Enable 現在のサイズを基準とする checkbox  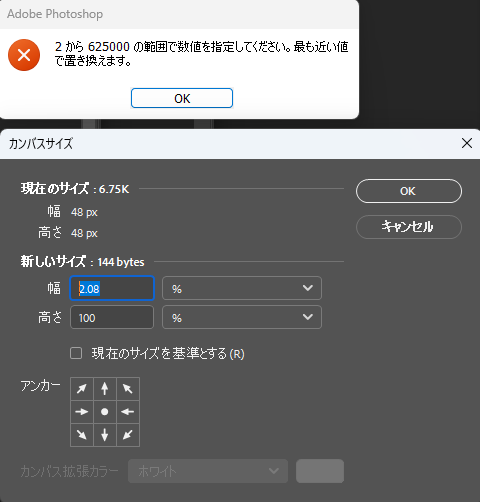click(x=76, y=353)
